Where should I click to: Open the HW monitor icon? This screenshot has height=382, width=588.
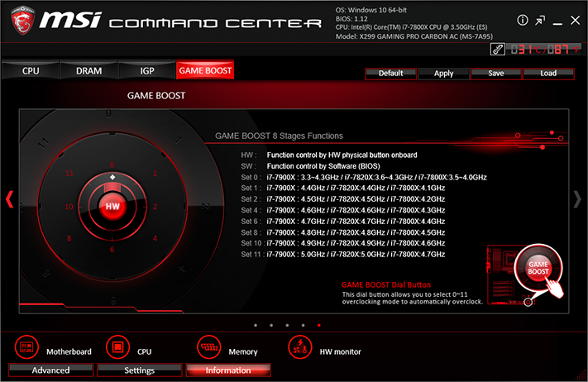[300, 347]
